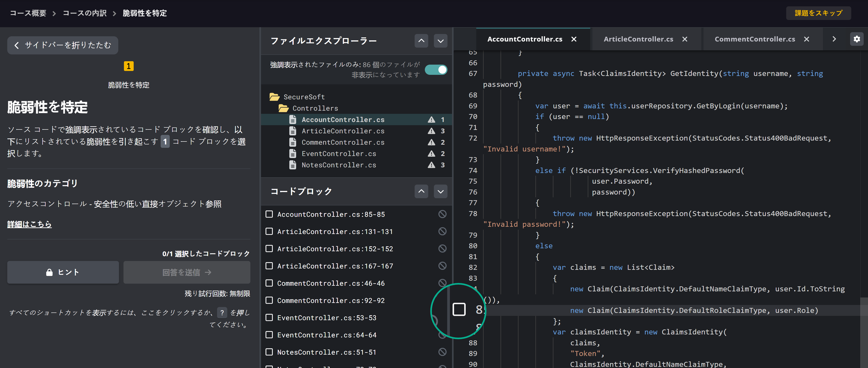Viewport: 868px width, 368px height.
Task: Click the Controllers folder name in tree
Action: (315, 108)
